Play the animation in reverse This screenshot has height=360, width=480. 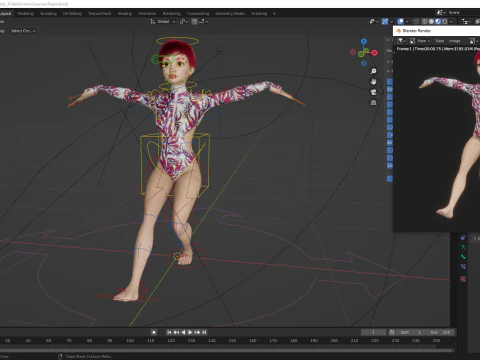point(183,332)
